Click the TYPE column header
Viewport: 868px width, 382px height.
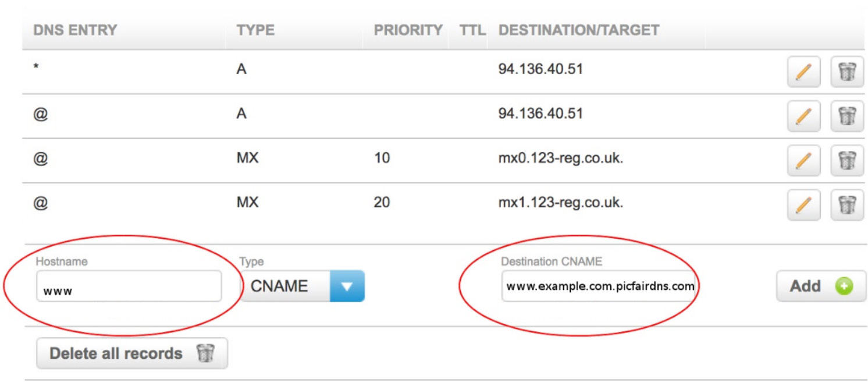pyautogui.click(x=255, y=30)
